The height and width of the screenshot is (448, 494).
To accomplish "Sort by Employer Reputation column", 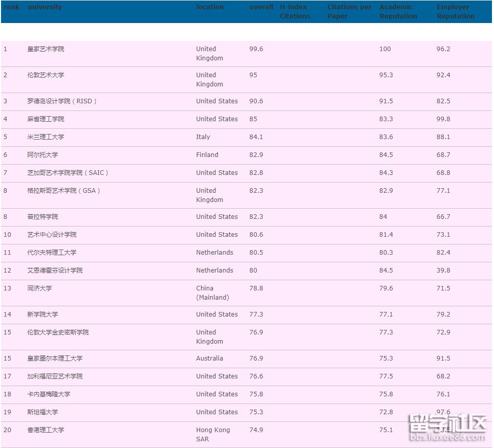I will tap(456, 11).
